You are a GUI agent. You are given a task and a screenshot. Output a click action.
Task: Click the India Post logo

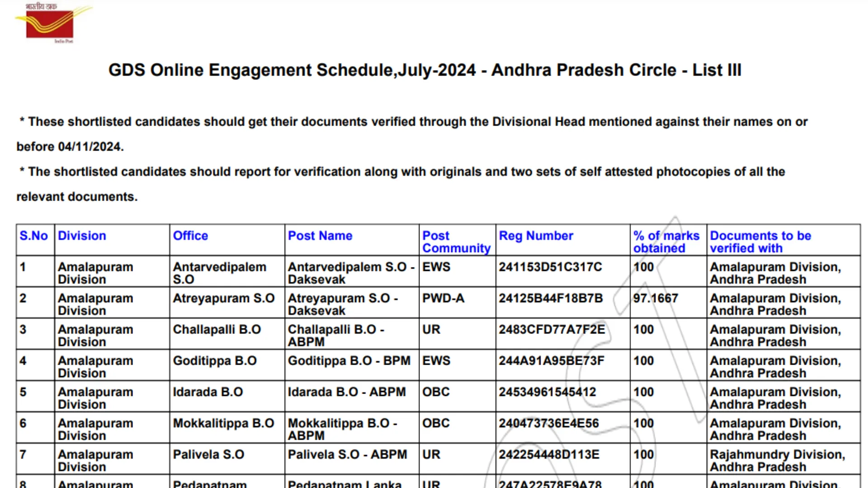pyautogui.click(x=53, y=23)
